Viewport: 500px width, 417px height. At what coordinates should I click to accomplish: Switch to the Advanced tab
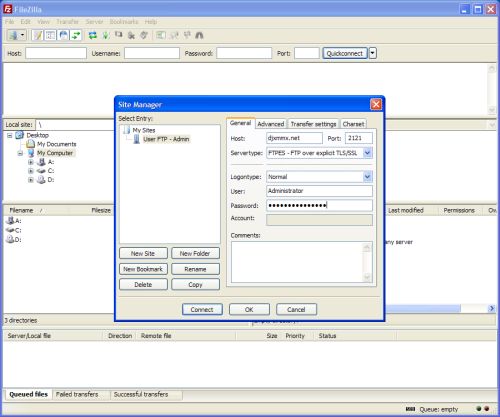tap(271, 124)
